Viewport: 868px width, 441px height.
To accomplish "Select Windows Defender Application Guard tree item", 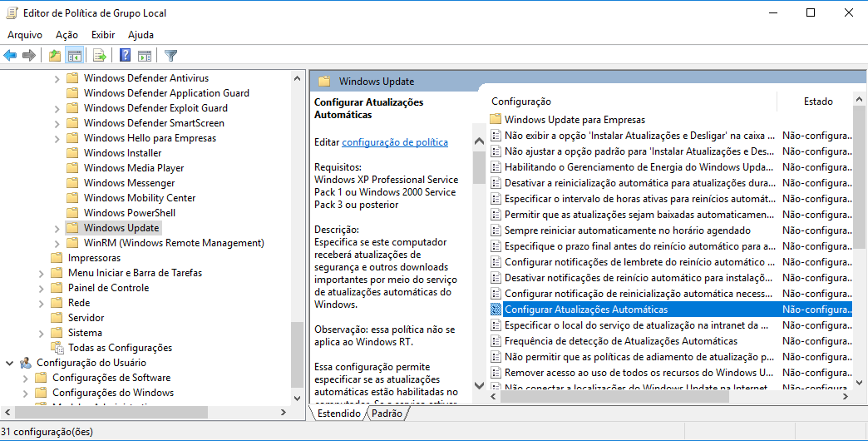I will tap(166, 93).
